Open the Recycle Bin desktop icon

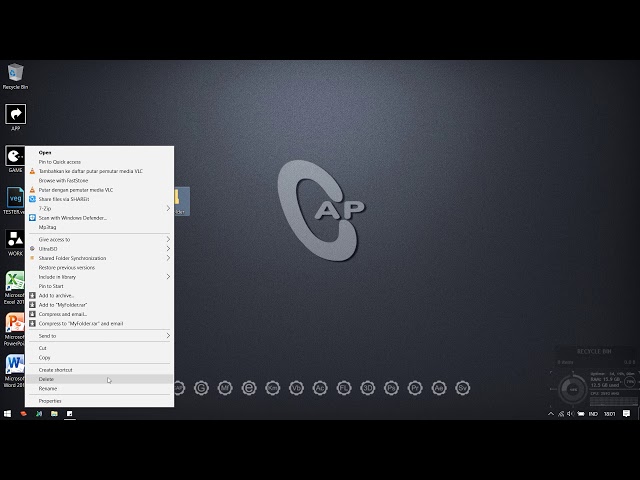tap(15, 76)
